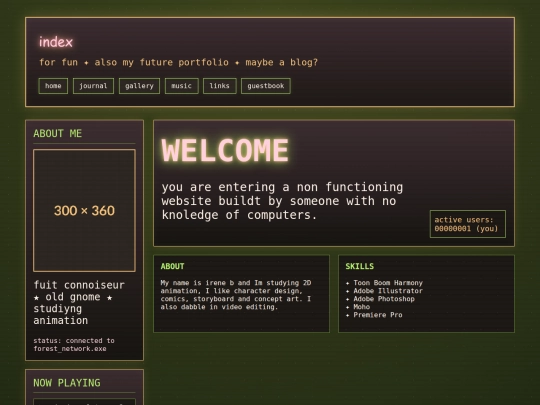Select the music nav button

[181, 86]
